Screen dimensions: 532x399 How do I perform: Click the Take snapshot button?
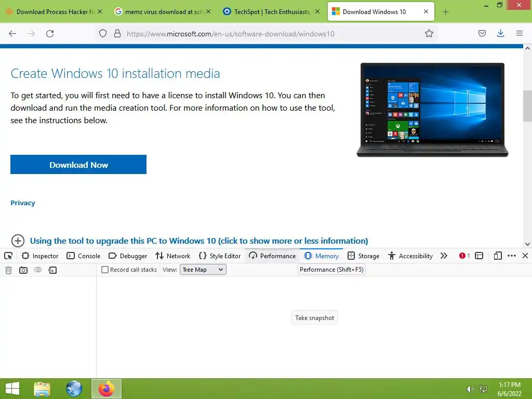point(314,318)
